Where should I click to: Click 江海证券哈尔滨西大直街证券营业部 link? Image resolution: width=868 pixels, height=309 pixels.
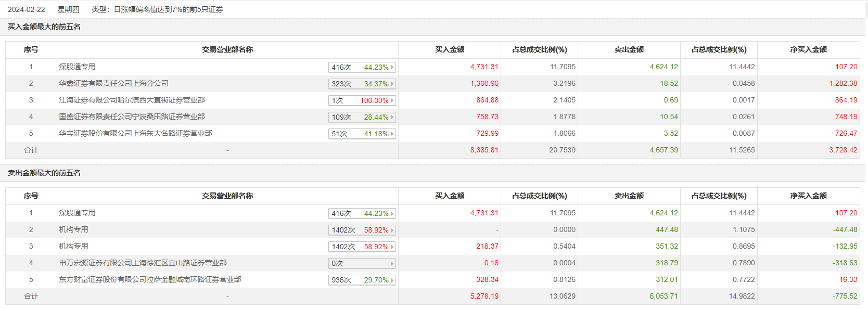132,100
